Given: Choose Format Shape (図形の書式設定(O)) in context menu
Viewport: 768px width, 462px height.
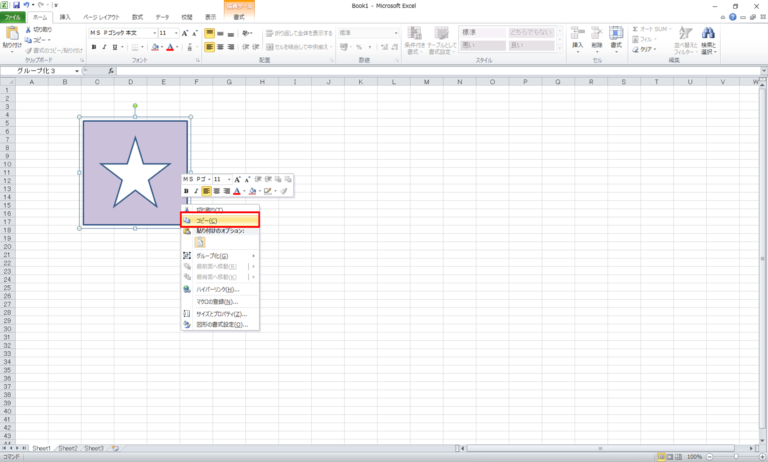Looking at the screenshot, I should click(220, 324).
